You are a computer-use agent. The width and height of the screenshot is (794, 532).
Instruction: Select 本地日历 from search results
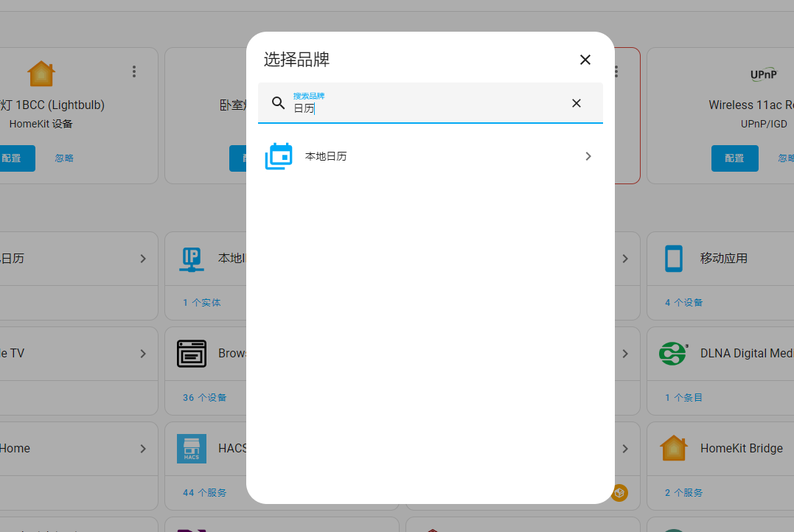326,156
